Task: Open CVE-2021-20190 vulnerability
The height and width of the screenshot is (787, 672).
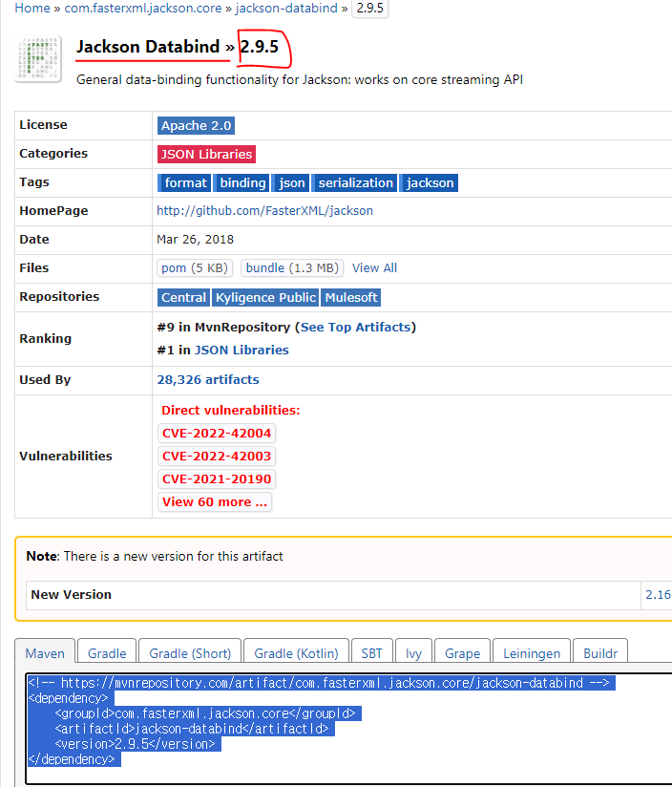Action: tap(217, 479)
